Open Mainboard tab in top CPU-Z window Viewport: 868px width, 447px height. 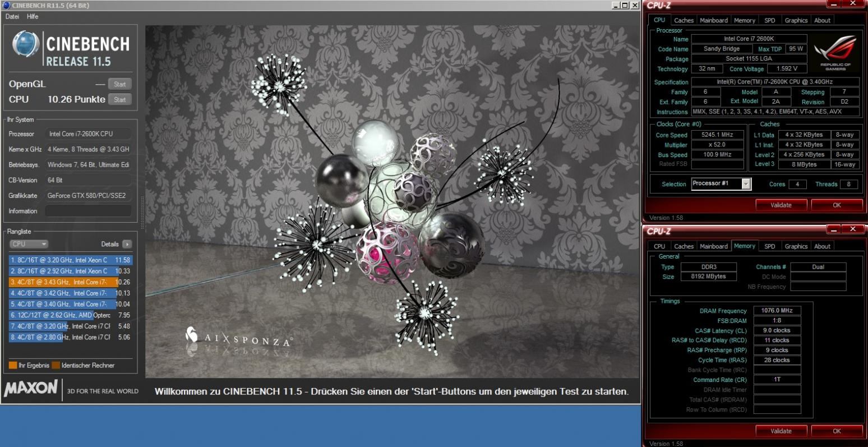tap(714, 20)
